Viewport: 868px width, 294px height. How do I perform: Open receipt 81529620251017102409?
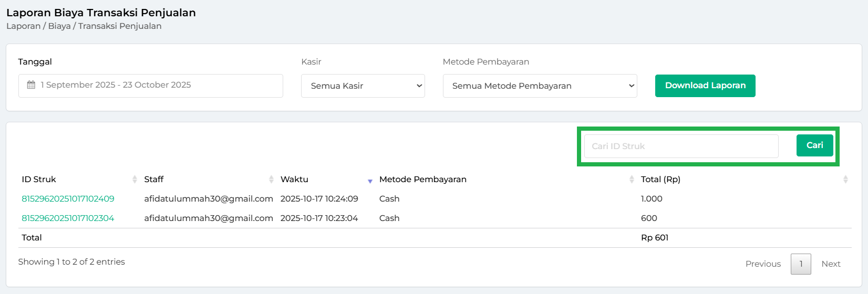coord(68,199)
